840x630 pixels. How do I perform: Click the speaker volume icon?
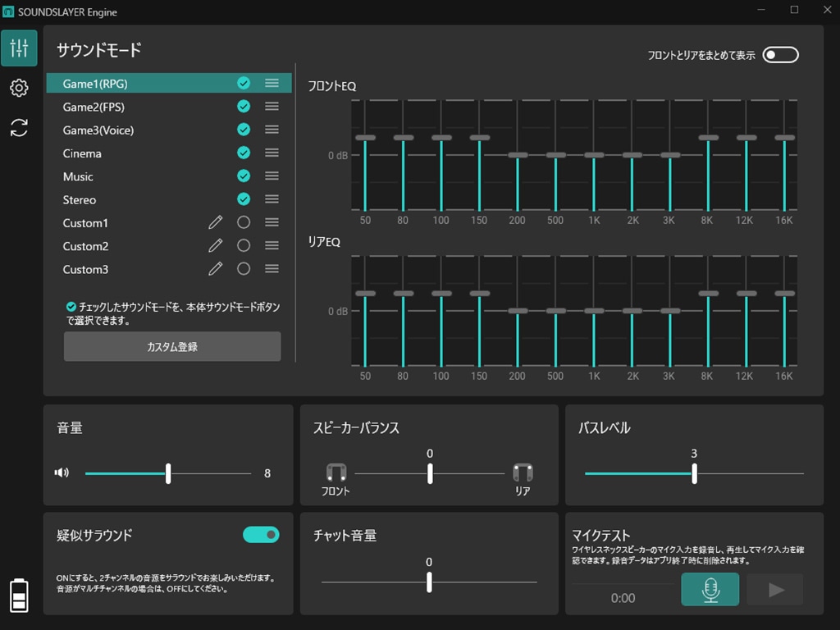pos(62,472)
